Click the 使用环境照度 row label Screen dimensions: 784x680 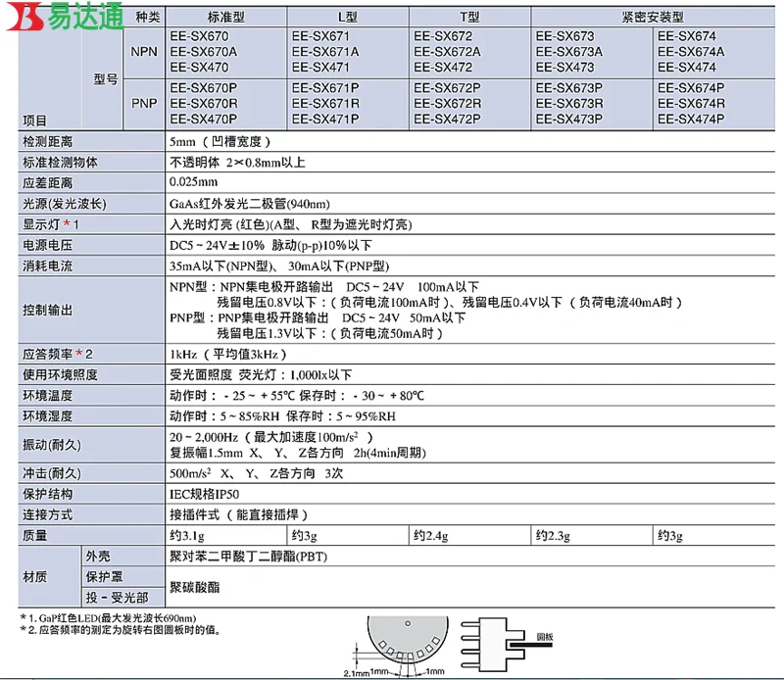pyautogui.click(x=60, y=374)
